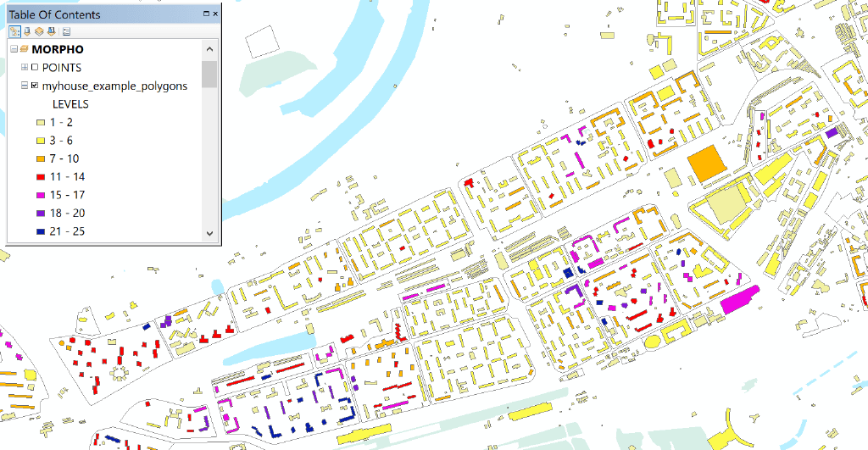868x450 pixels.
Task: Open the 3 - 6 levels color swatch
Action: [41, 141]
